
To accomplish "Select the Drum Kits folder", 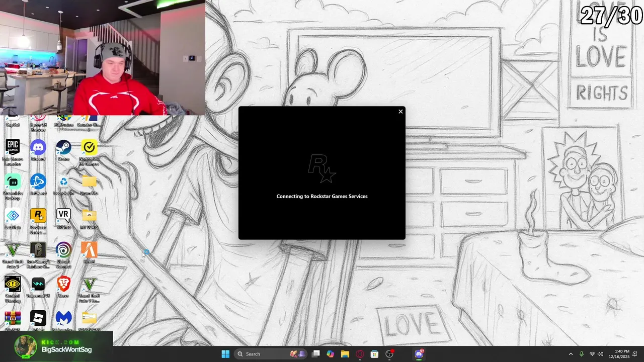I will [x=89, y=185].
